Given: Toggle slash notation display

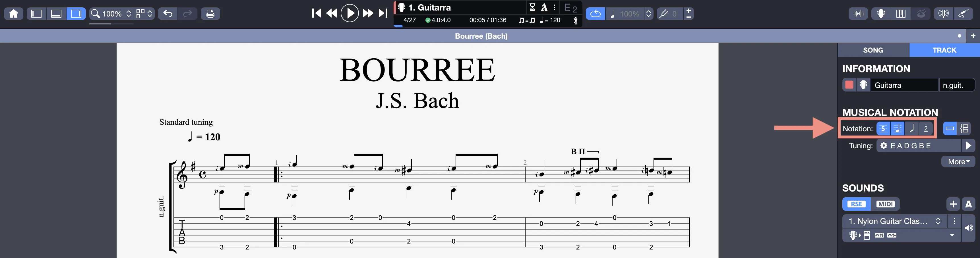Looking at the screenshot, I should click(x=912, y=128).
